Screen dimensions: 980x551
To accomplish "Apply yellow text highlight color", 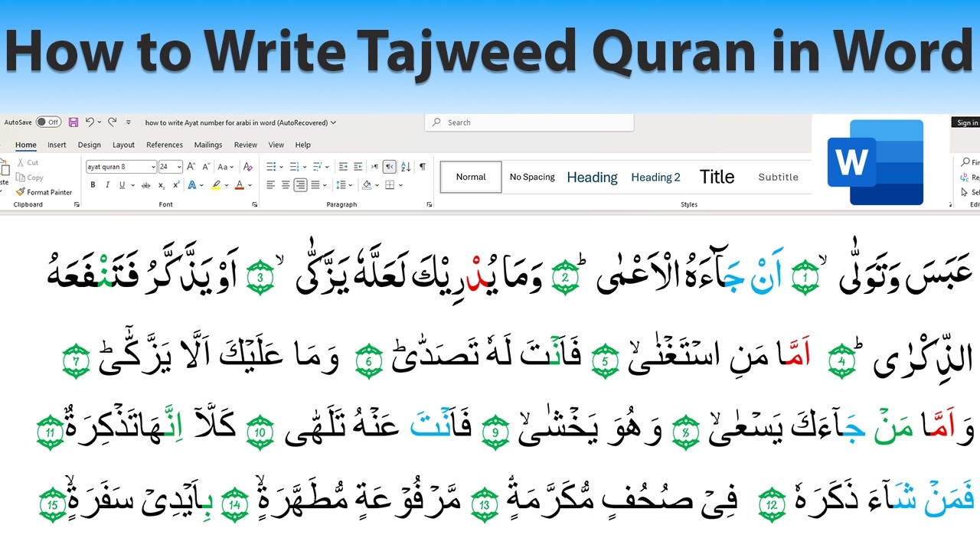I will (x=216, y=184).
